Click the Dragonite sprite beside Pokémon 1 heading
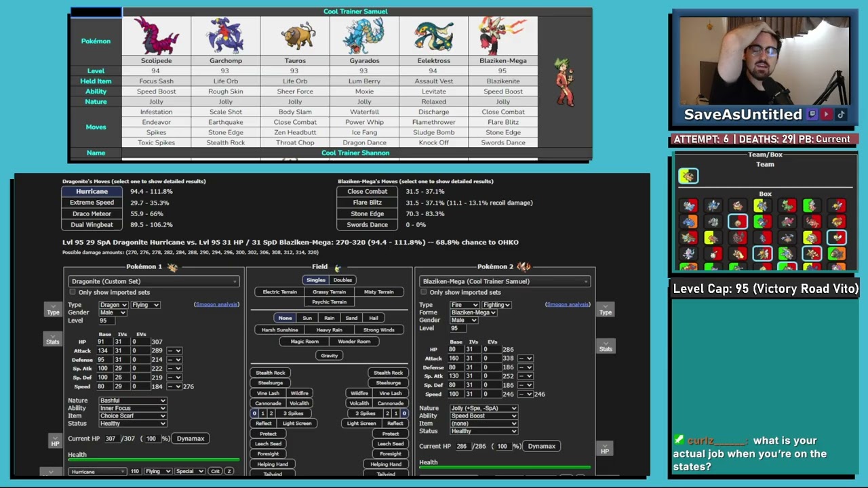Viewport: 868px width, 488px height. 172,267
